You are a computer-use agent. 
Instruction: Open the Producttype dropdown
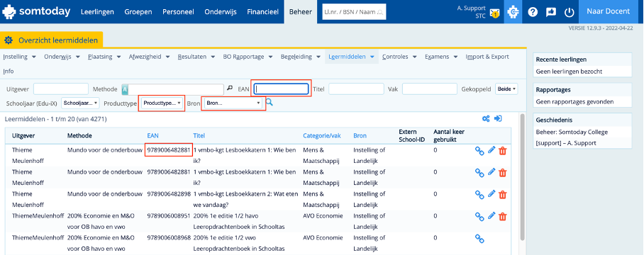pyautogui.click(x=162, y=103)
